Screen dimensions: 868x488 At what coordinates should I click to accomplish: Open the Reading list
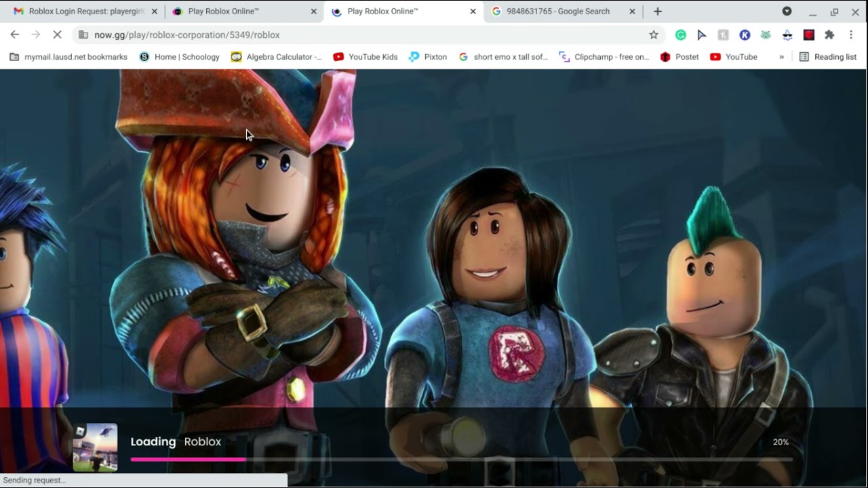(x=828, y=57)
